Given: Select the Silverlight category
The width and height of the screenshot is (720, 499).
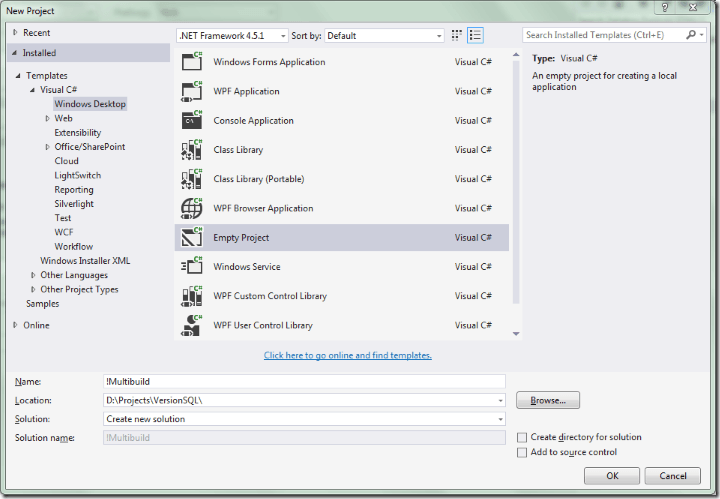Looking at the screenshot, I should pos(74,204).
